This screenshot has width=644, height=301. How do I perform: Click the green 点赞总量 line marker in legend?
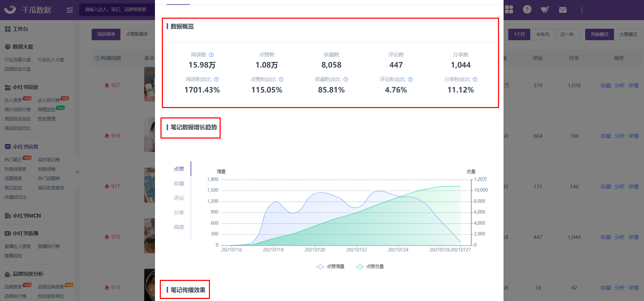(x=360, y=267)
